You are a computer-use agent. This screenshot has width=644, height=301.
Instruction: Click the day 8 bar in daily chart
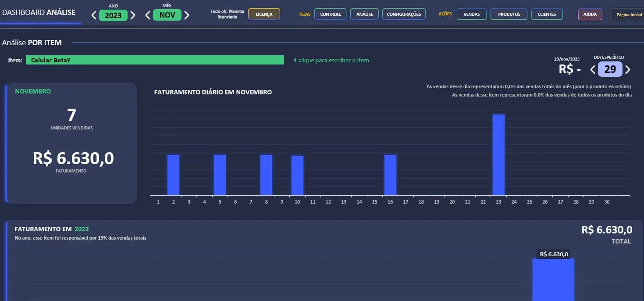(x=266, y=175)
